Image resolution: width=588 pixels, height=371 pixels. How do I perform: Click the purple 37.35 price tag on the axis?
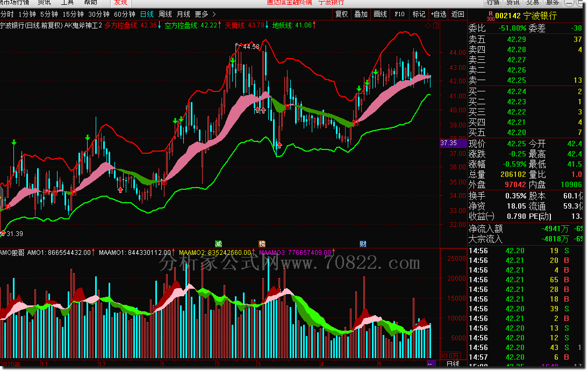click(453, 143)
